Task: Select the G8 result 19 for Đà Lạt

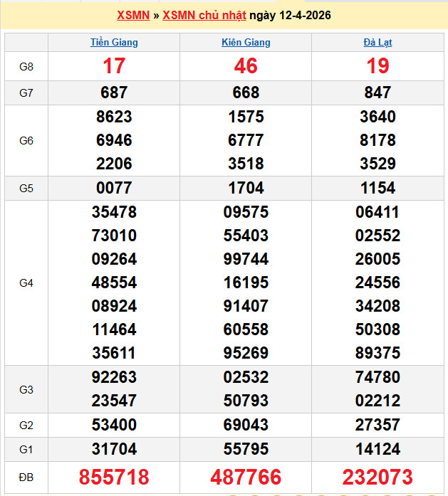Action: (x=377, y=66)
